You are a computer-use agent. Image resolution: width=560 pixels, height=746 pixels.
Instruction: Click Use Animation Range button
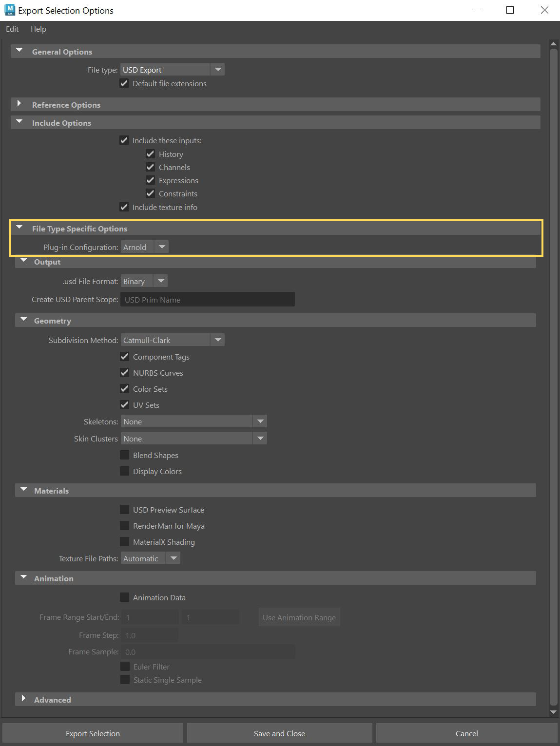299,617
